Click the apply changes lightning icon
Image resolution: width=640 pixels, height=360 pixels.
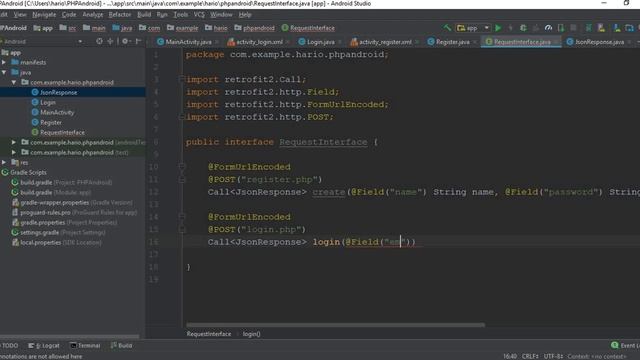(x=510, y=28)
